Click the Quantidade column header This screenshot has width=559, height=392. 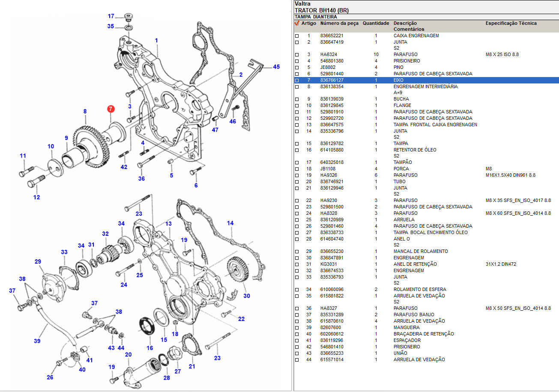click(x=376, y=23)
